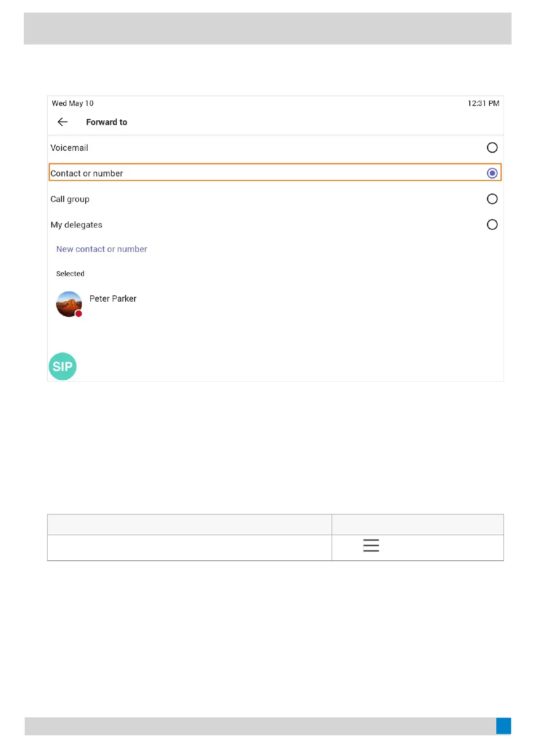Open the New contact or number link

[101, 249]
